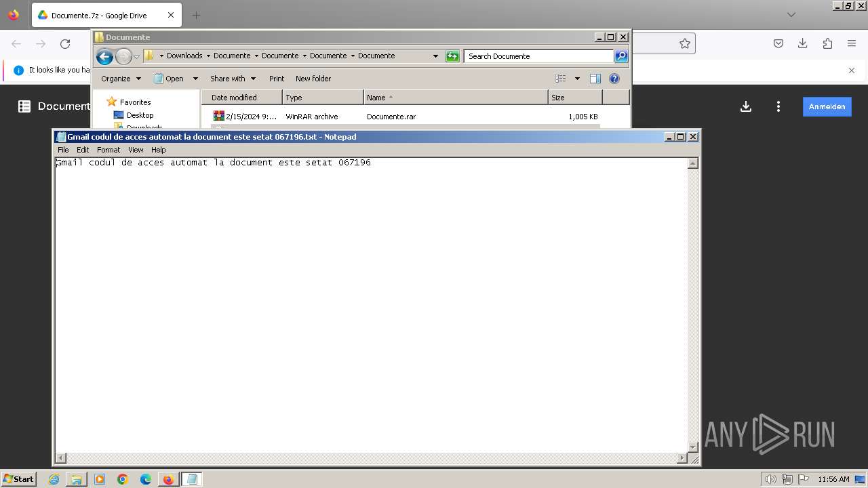
Task: Go forward in the Firefox browser
Action: click(41, 44)
